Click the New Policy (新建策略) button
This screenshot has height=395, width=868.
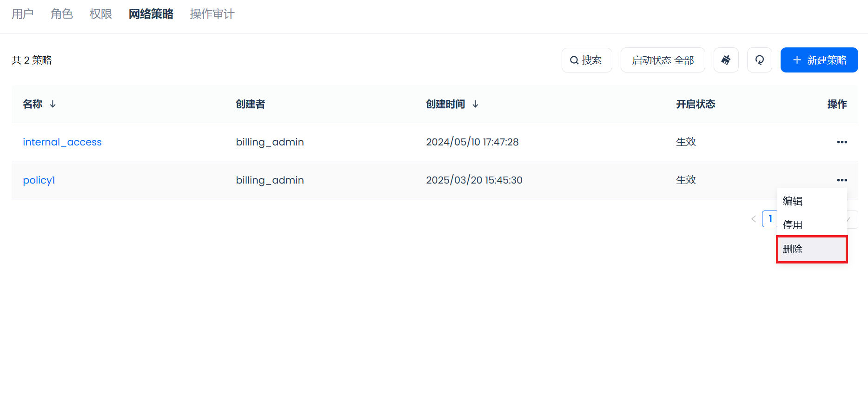point(819,60)
